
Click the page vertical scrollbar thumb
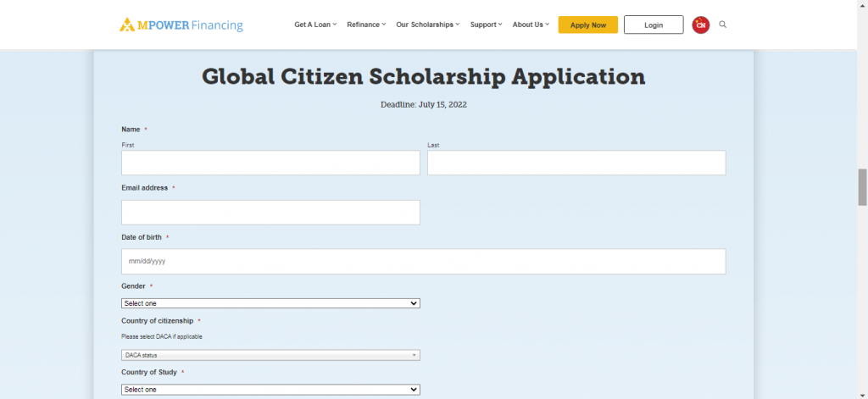(862, 187)
